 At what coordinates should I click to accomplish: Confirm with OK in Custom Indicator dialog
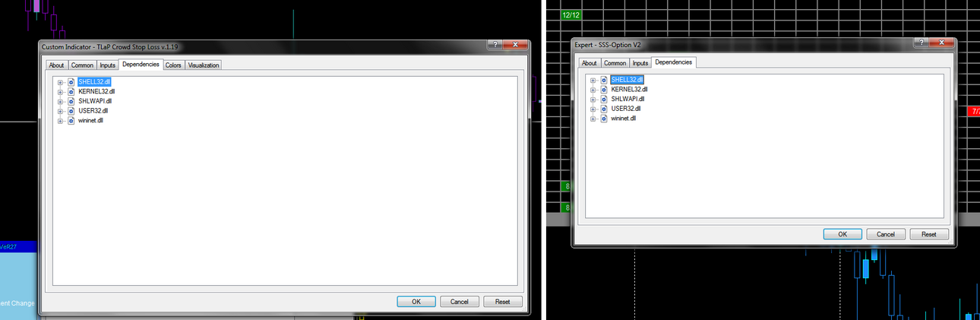click(x=416, y=302)
